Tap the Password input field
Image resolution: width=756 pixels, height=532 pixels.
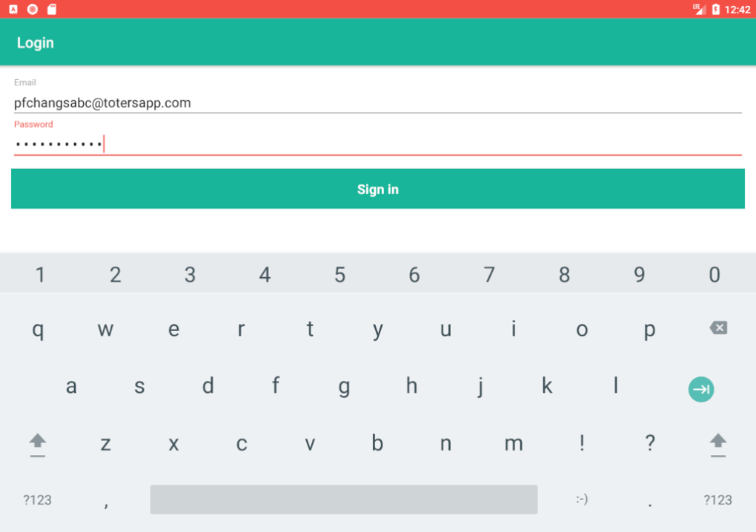[378, 144]
